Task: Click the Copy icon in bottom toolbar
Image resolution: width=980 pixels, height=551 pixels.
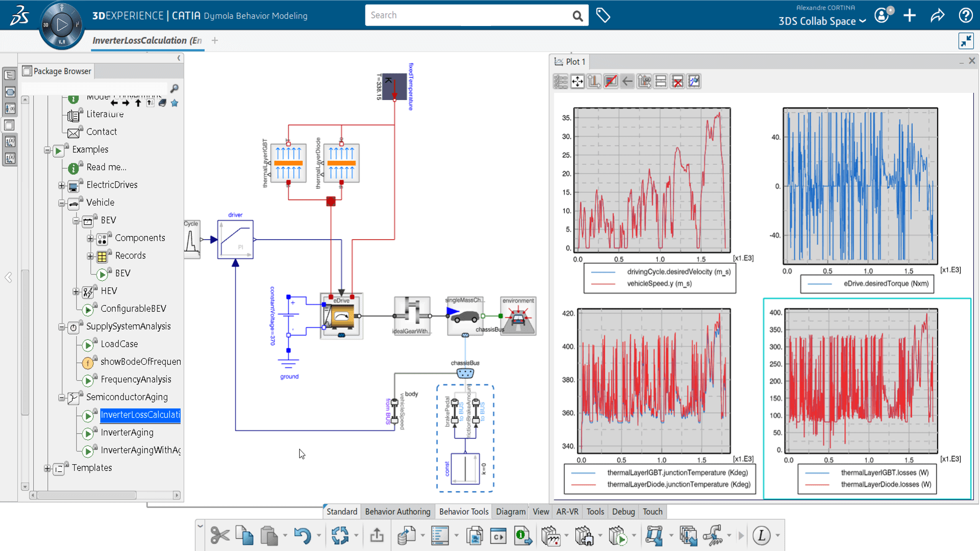Action: (245, 536)
